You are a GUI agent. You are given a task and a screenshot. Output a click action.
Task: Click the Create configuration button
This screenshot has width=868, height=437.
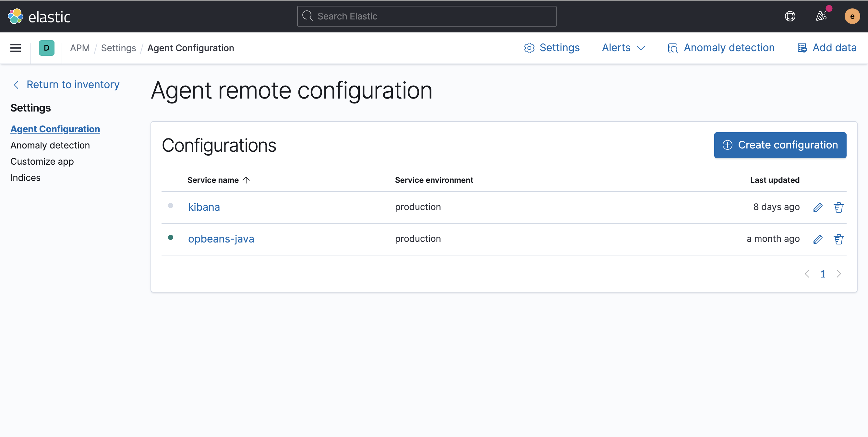click(780, 145)
